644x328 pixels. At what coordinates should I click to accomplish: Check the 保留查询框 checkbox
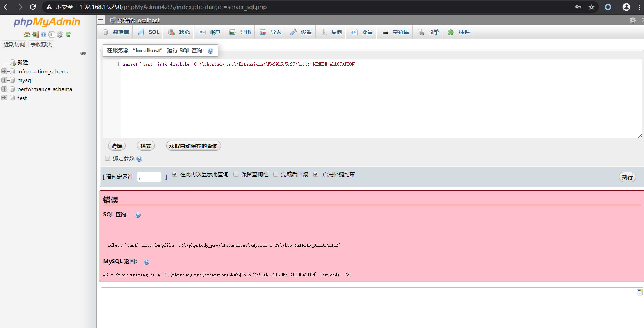(236, 174)
